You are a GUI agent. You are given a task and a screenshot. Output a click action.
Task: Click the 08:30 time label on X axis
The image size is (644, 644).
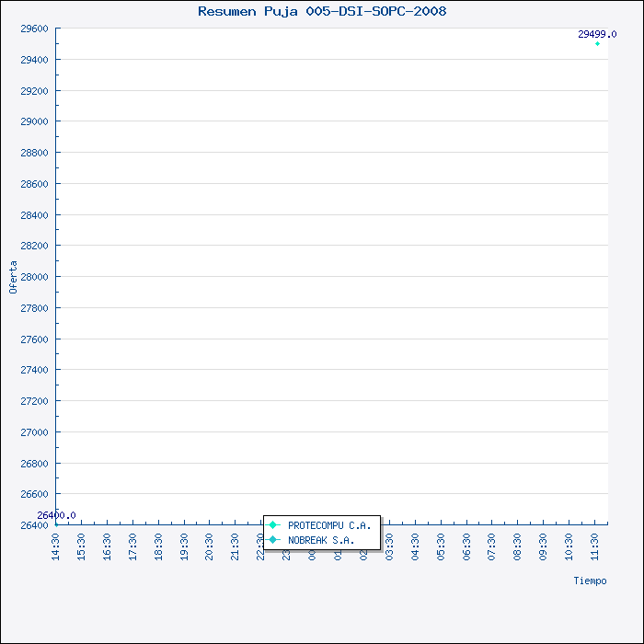point(519,545)
